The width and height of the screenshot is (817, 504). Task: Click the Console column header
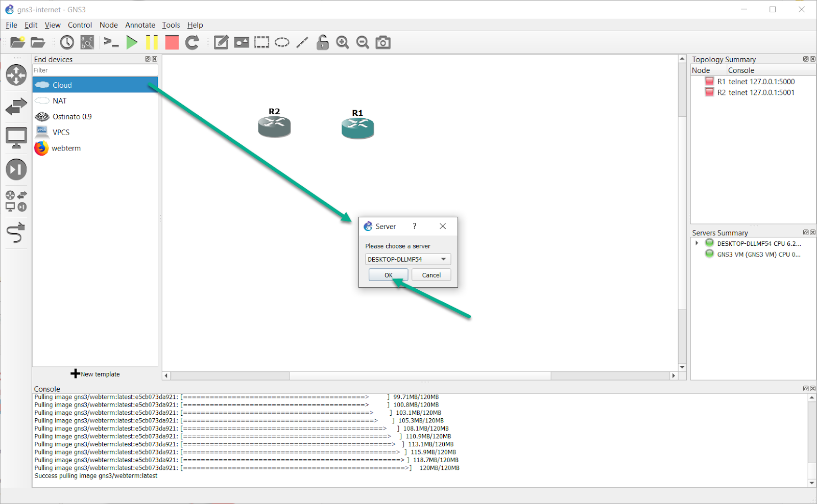(772, 70)
